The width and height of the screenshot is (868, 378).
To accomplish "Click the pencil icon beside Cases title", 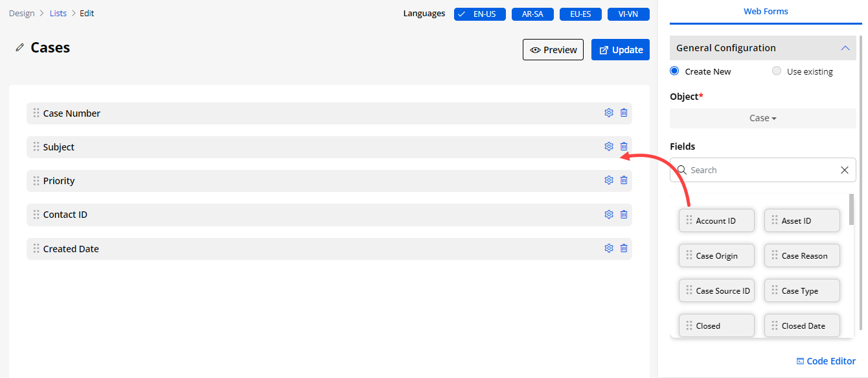I will [x=20, y=48].
